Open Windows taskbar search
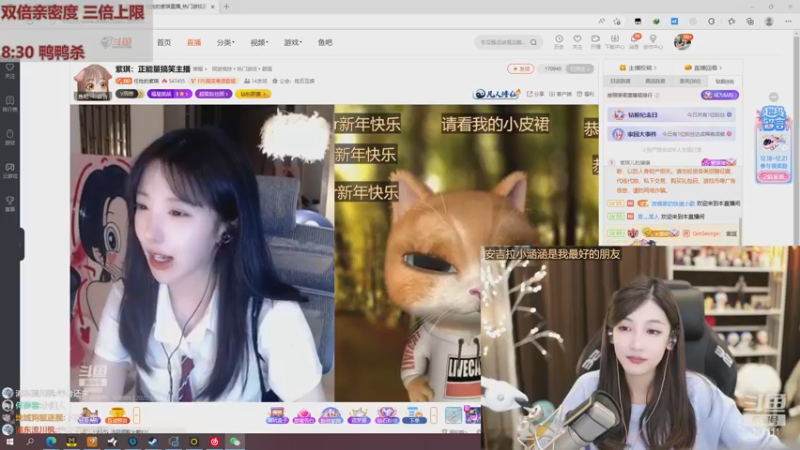This screenshot has height=450, width=800. pos(30,442)
